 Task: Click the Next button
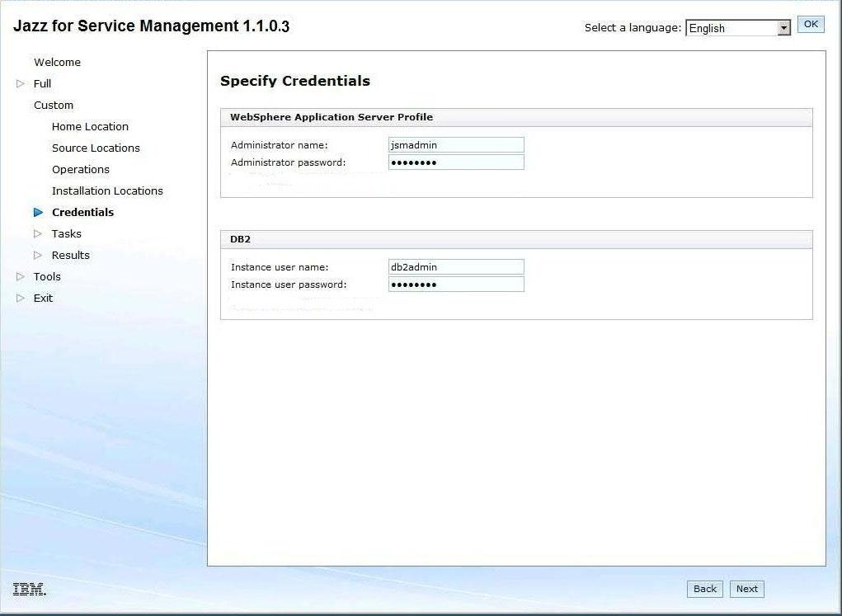(x=747, y=589)
